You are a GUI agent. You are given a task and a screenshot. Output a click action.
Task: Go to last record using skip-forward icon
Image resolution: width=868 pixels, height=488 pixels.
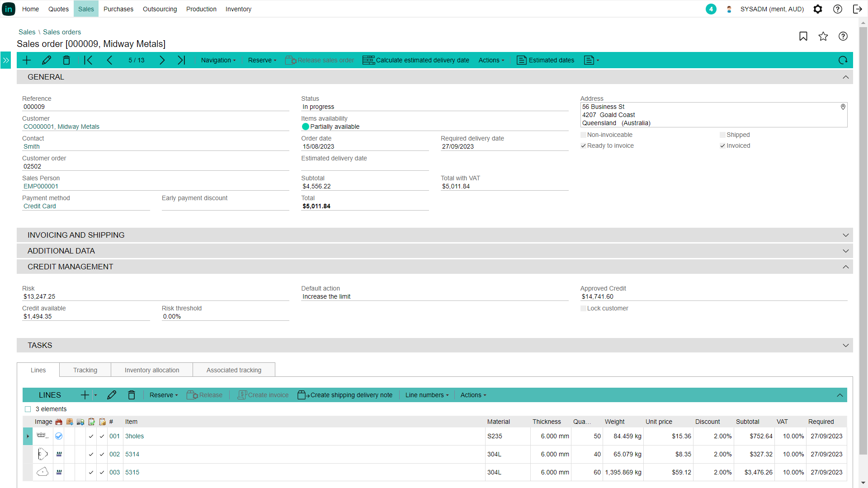[181, 60]
